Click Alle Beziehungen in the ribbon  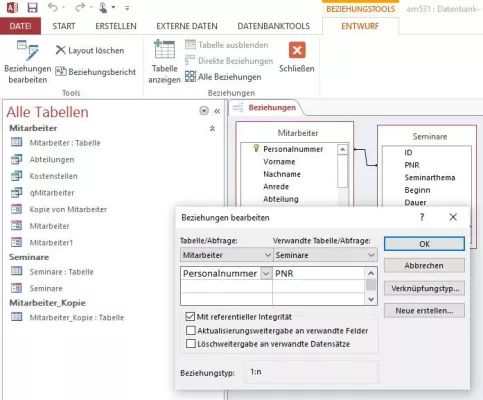pyautogui.click(x=223, y=77)
